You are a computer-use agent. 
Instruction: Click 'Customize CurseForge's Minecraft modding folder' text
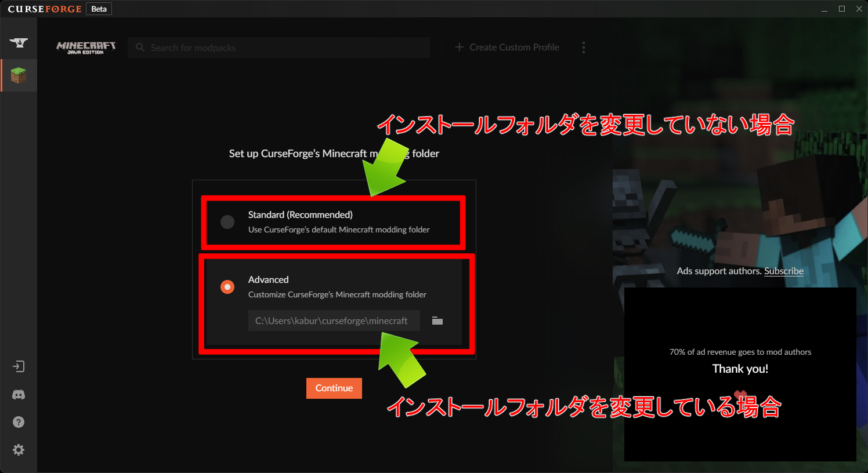pyautogui.click(x=337, y=295)
